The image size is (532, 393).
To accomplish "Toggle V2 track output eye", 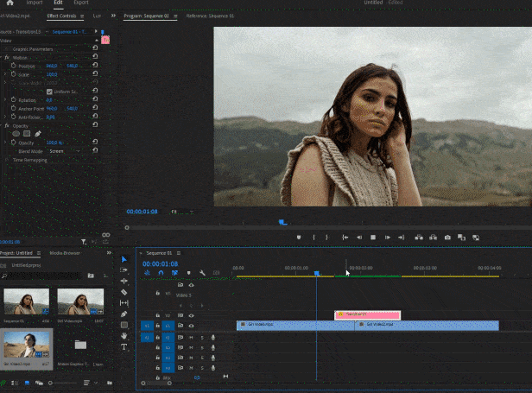I will (x=191, y=315).
